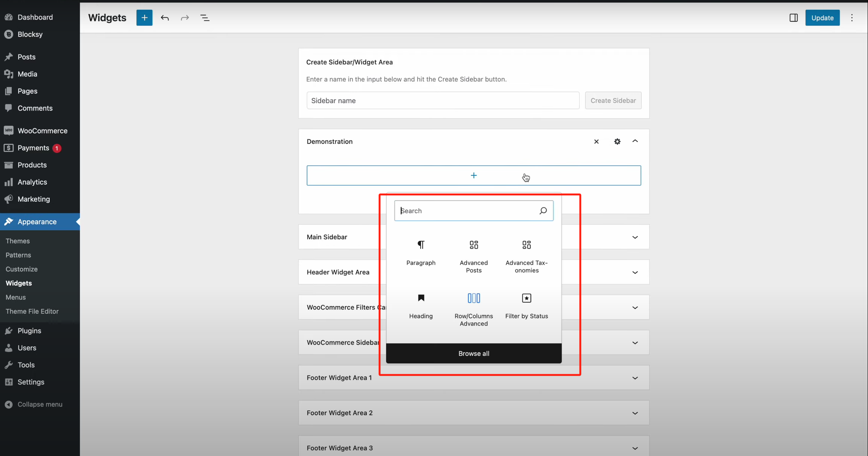
Task: Insert the Heading block
Action: (421, 306)
